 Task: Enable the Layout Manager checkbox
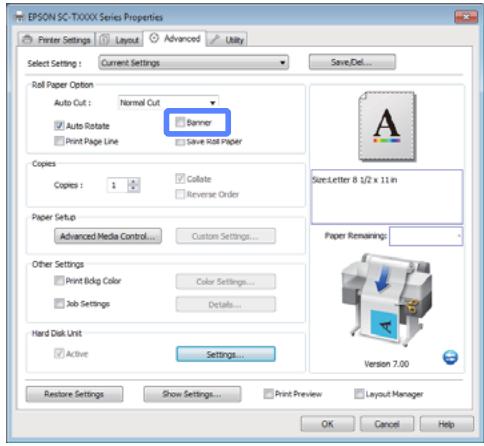359,394
